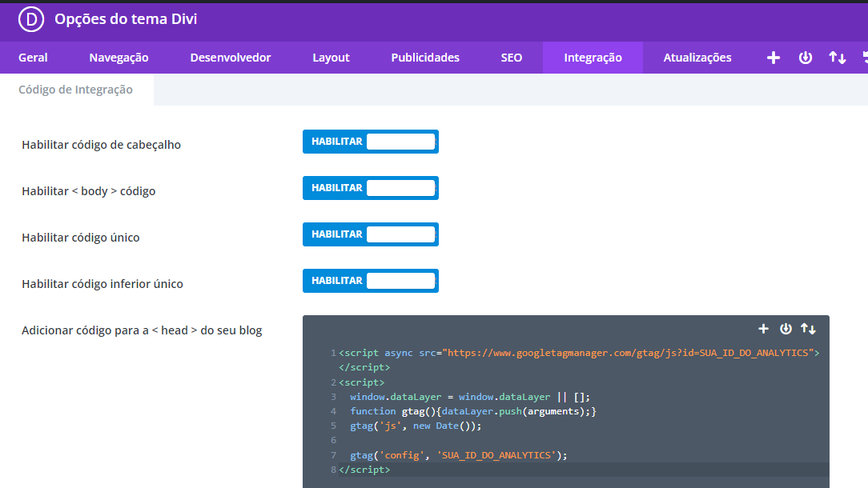
Task: Open the Desenvolvedor tab
Action: (230, 58)
